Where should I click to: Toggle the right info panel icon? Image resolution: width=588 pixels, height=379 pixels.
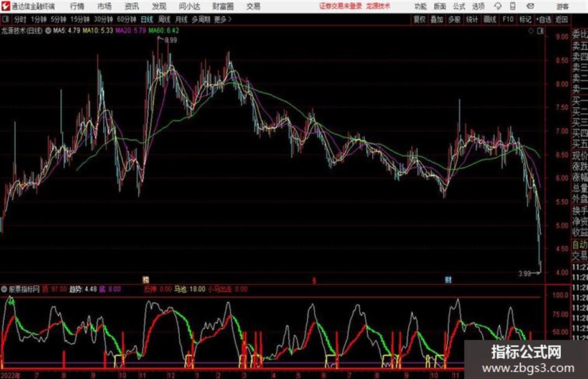tap(540, 31)
